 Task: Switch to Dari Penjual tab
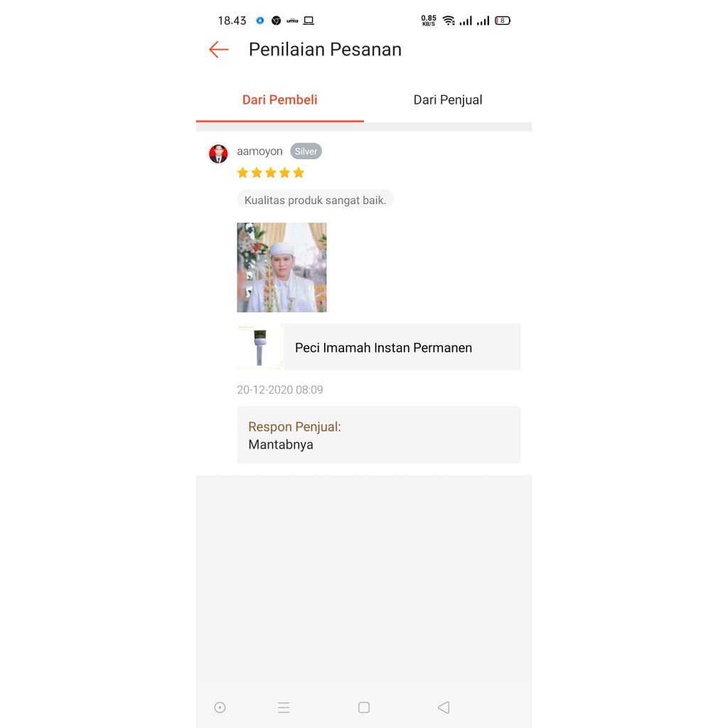point(448,100)
